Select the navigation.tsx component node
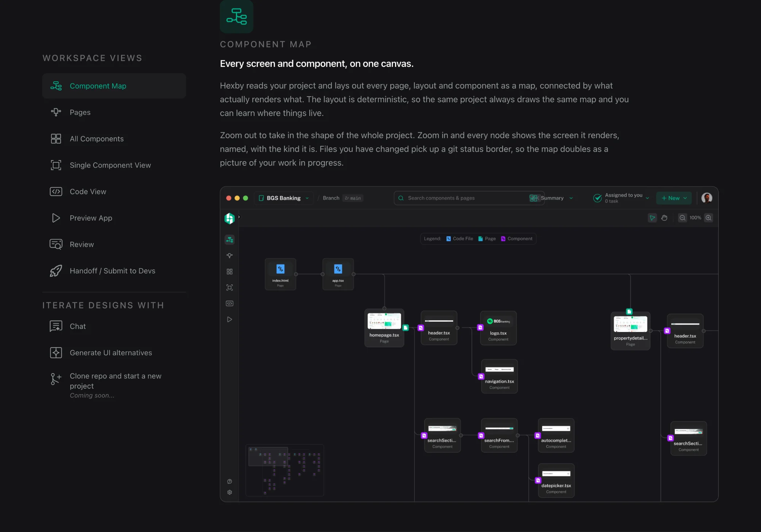 499,376
